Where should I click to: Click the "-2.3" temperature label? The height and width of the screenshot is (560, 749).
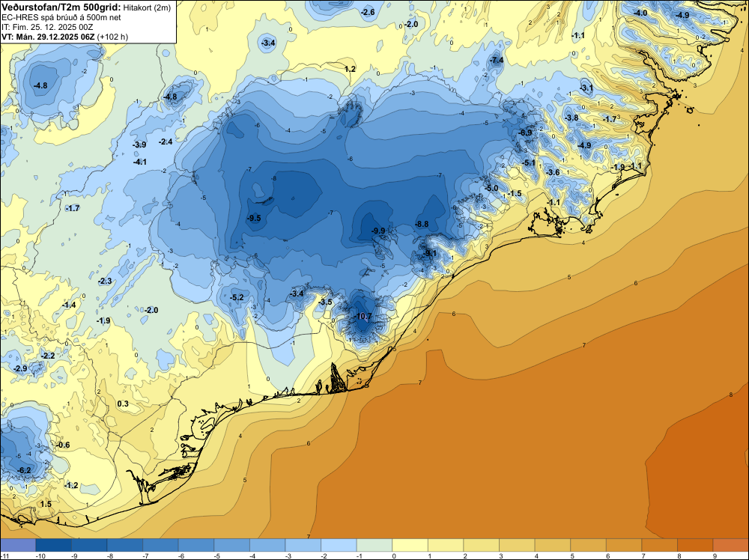tap(105, 281)
